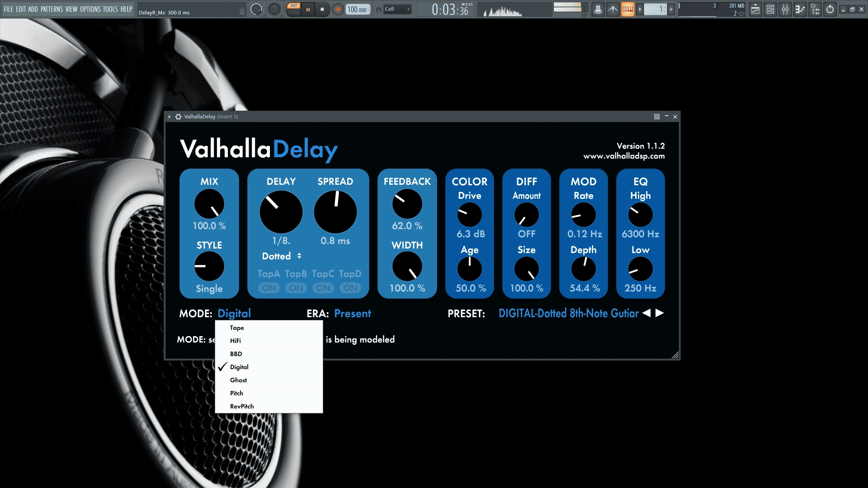Toggle the PAT/SONG mode switch
Screen dimensions: 868x488
(294, 9)
